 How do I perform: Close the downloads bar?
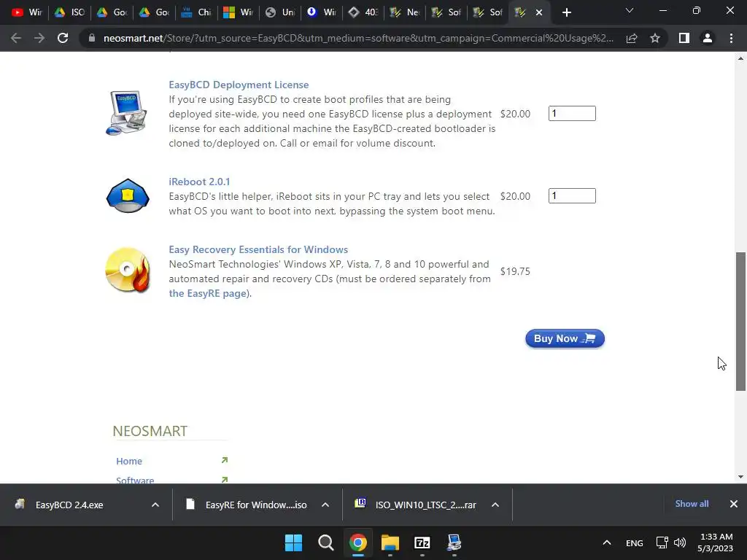(734, 504)
